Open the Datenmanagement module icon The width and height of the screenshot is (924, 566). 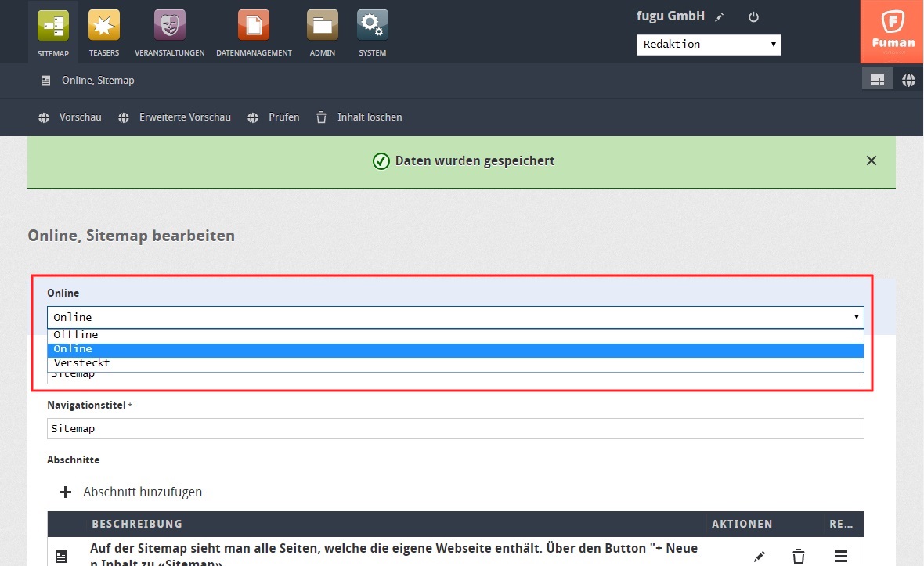pyautogui.click(x=254, y=26)
